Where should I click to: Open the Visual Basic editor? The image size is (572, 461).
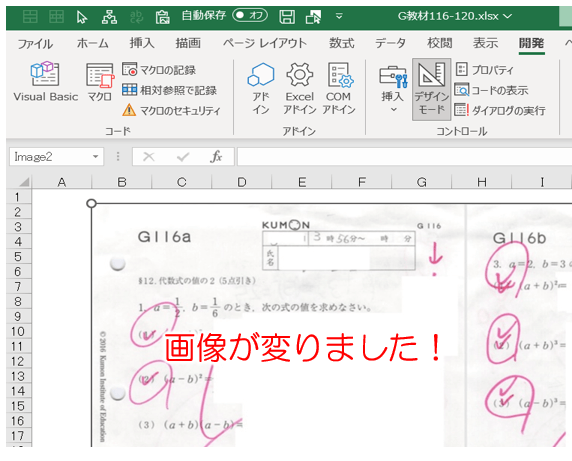pos(45,82)
